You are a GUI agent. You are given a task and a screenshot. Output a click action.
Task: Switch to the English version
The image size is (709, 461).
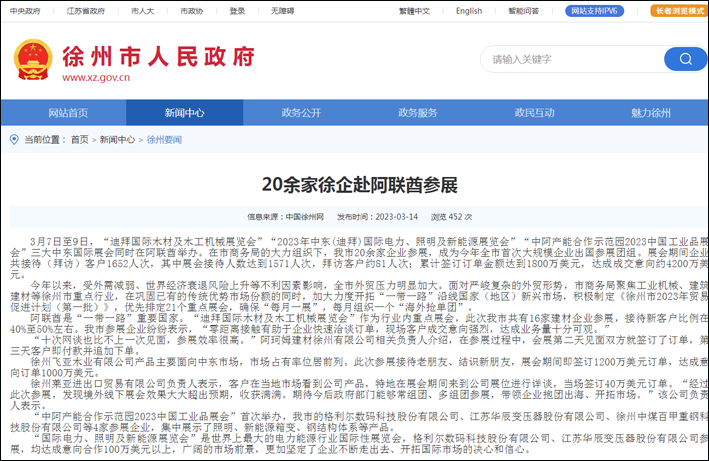[469, 11]
